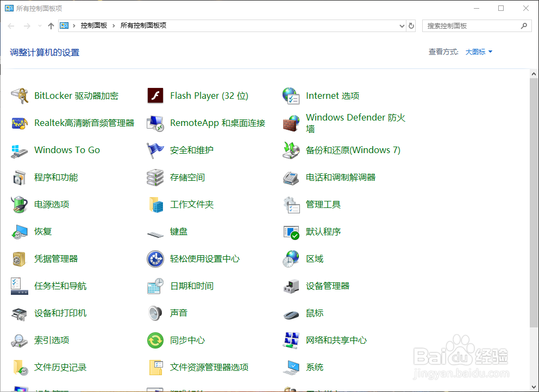
Task: Click the 鼠标 mouse icon
Action: (x=291, y=314)
